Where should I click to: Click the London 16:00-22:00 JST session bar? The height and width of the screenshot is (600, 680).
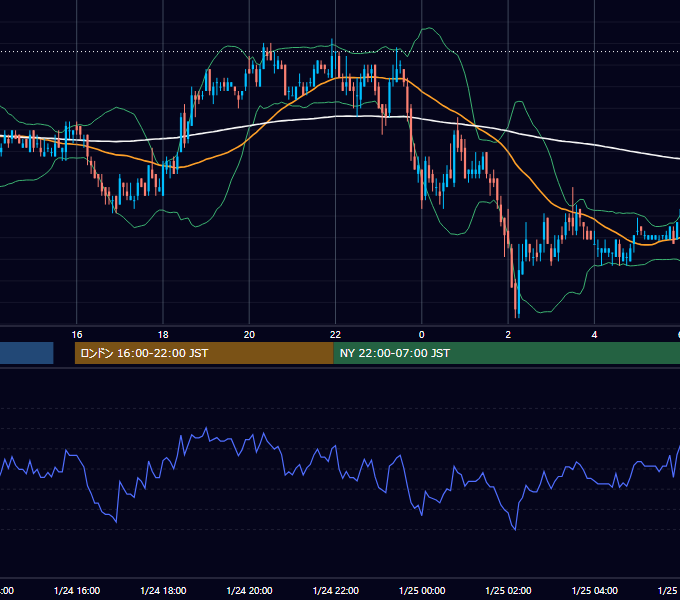click(204, 353)
